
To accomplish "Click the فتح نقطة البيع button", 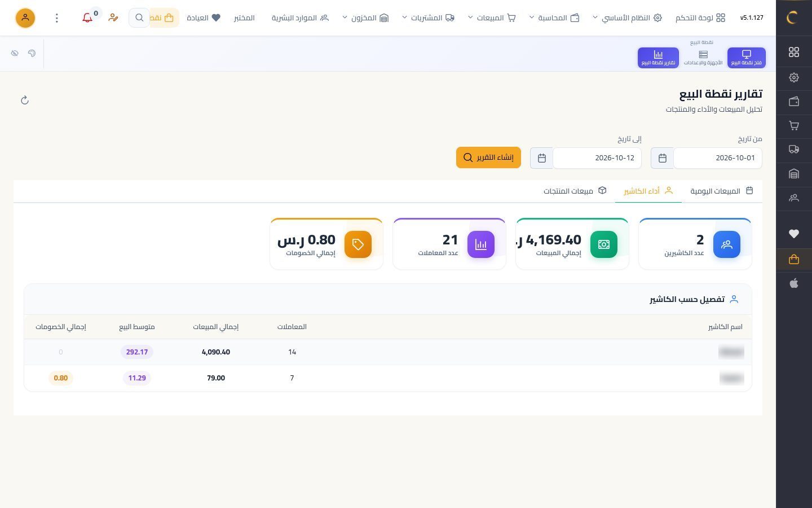I will pyautogui.click(x=747, y=58).
